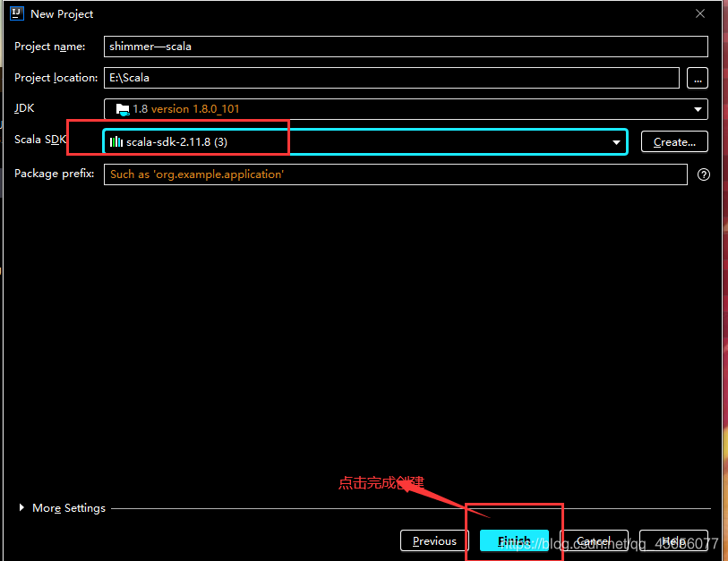The height and width of the screenshot is (561, 728).
Task: Open the Scala SDK combo box
Action: [365, 142]
